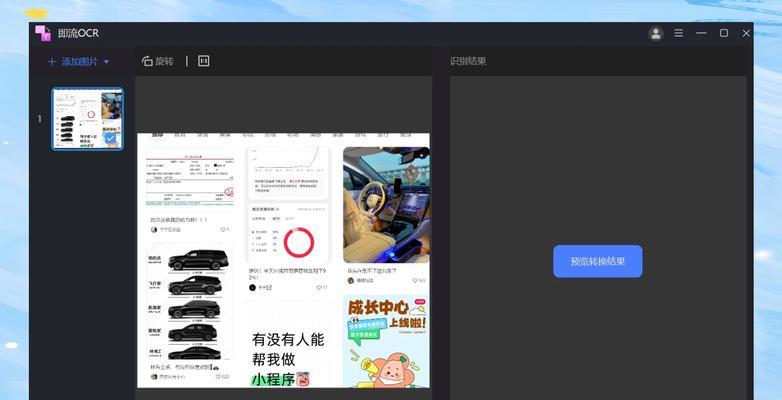Click the 识别结果 panel heading
The height and width of the screenshot is (400, 782).
pos(468,61)
